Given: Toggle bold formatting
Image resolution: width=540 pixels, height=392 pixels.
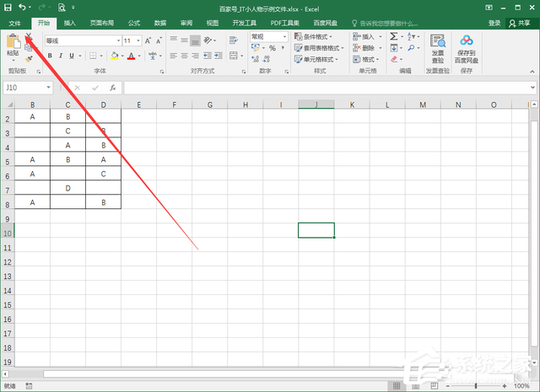Looking at the screenshot, I should (49, 56).
